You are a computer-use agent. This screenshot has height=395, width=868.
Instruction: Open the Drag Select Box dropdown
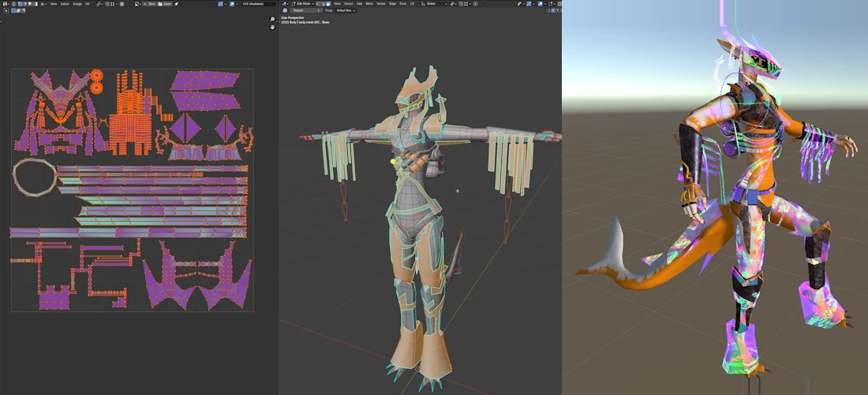click(346, 10)
